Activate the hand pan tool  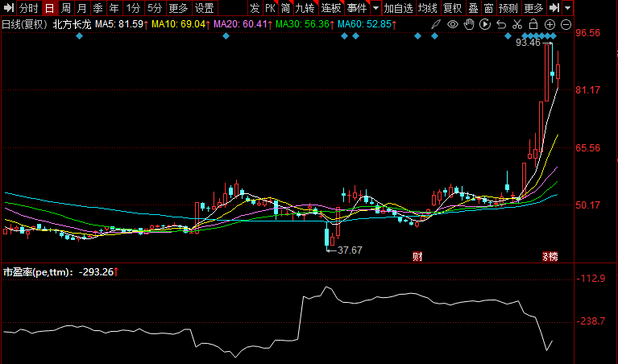pyautogui.click(x=470, y=24)
